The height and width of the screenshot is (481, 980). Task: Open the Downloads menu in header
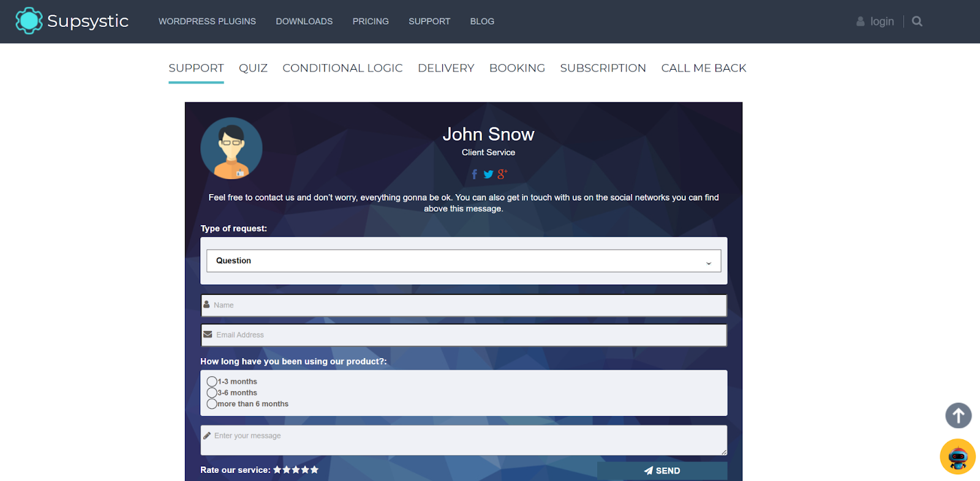304,21
